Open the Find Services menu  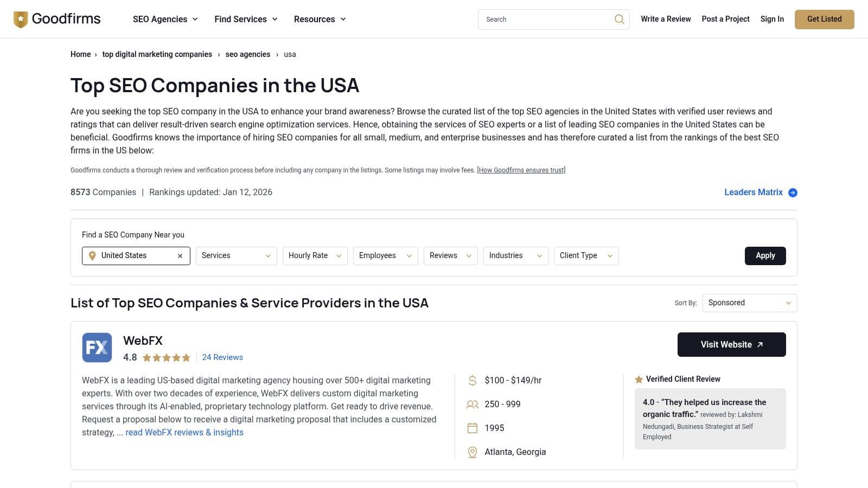[x=246, y=20]
